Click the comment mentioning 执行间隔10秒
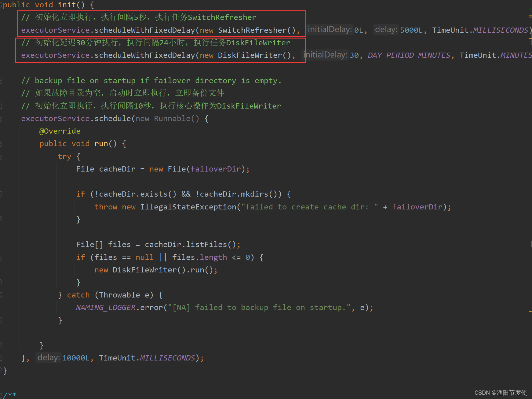 click(151, 106)
